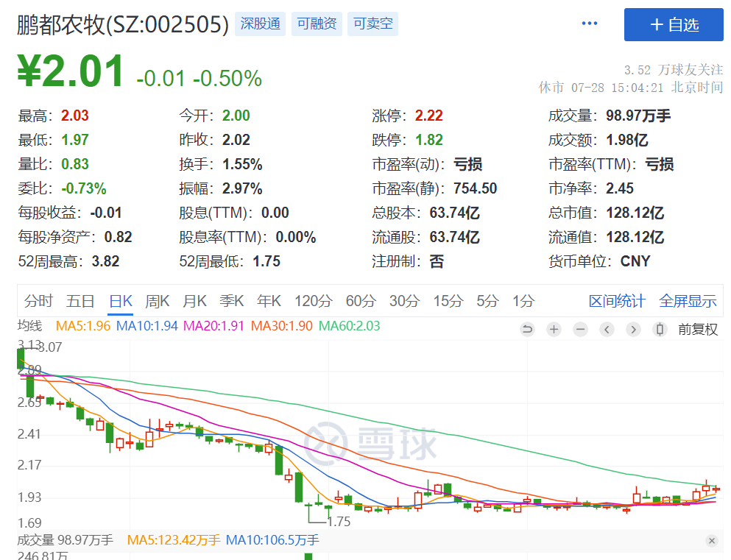The image size is (731, 560).
Task: Click the MA10:1.94 moving average label
Action: pyautogui.click(x=146, y=326)
